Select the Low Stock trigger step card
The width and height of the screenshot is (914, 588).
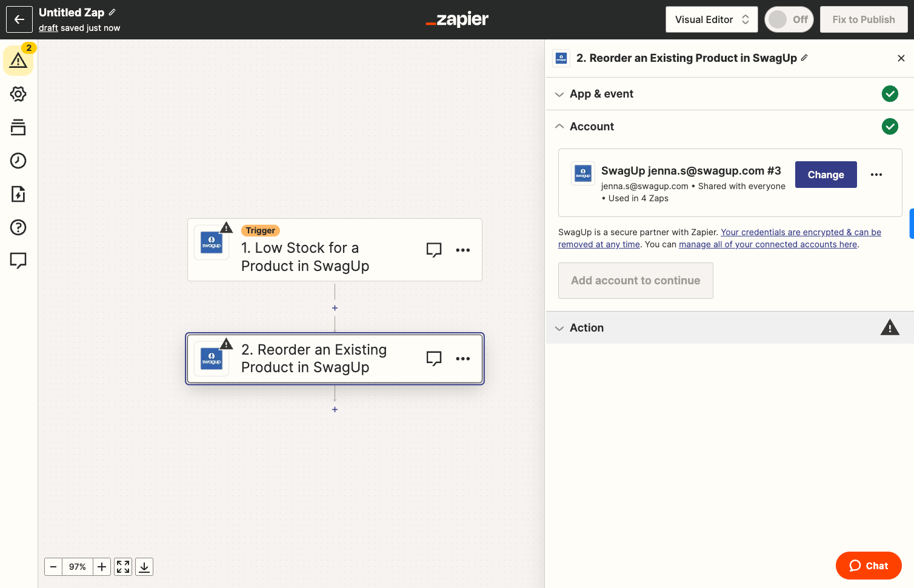(x=335, y=250)
